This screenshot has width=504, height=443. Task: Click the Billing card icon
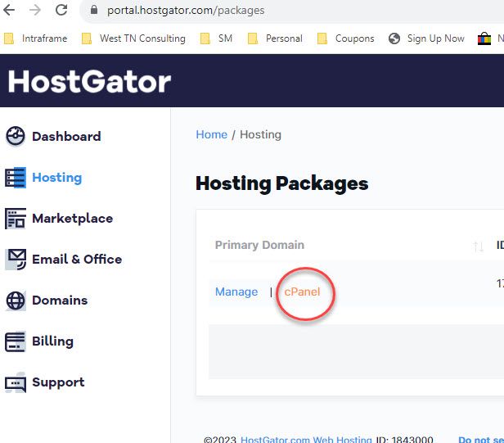point(15,341)
